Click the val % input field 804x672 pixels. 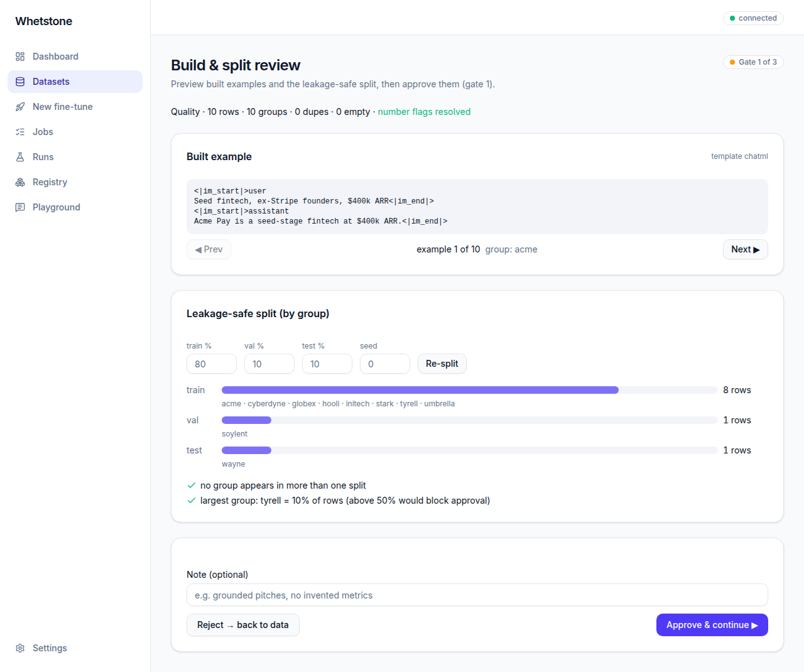point(269,364)
